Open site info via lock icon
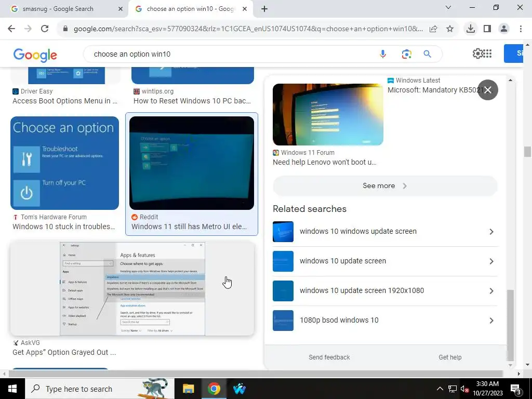The image size is (532, 399). tap(65, 29)
